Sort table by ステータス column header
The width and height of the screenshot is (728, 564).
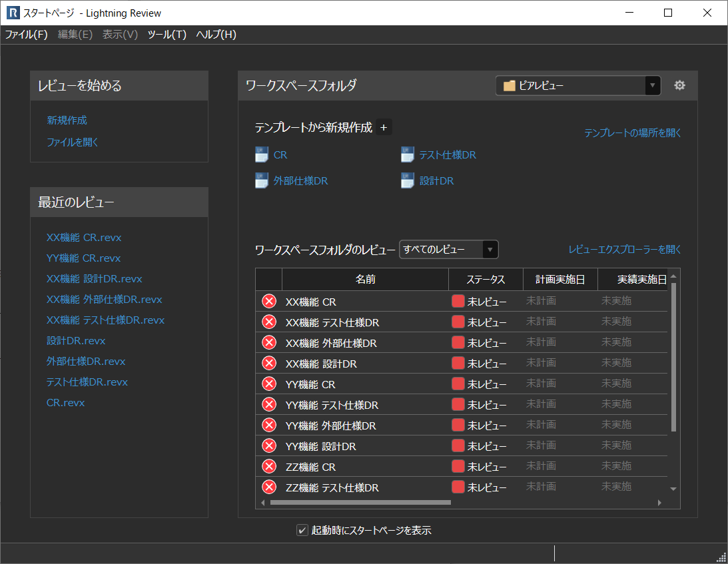[x=486, y=280]
